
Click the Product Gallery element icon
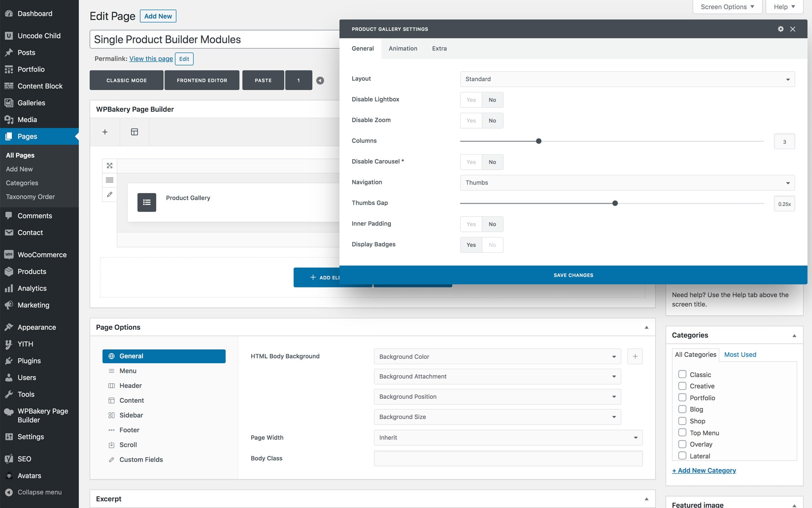[147, 202]
